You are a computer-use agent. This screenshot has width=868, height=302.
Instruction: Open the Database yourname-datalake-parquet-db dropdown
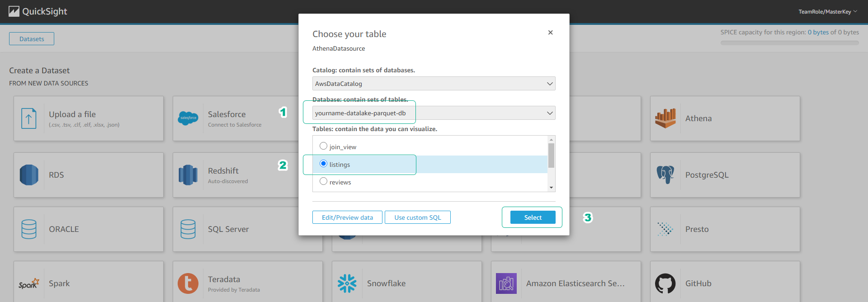click(434, 113)
